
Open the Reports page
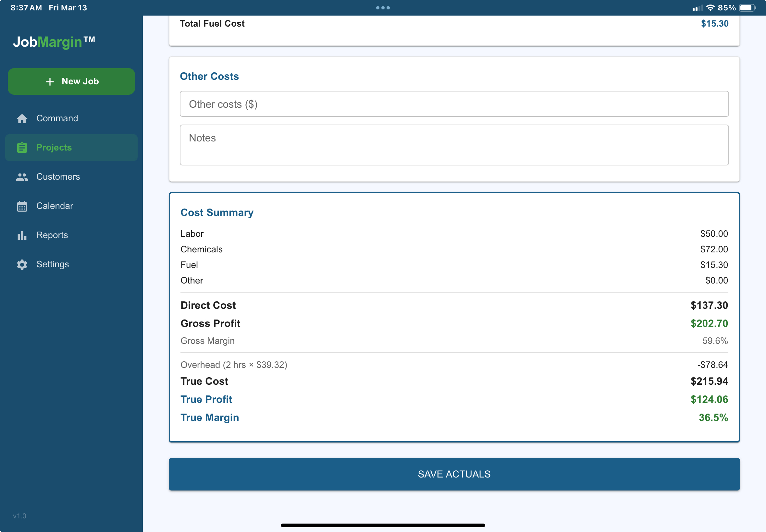click(x=52, y=235)
